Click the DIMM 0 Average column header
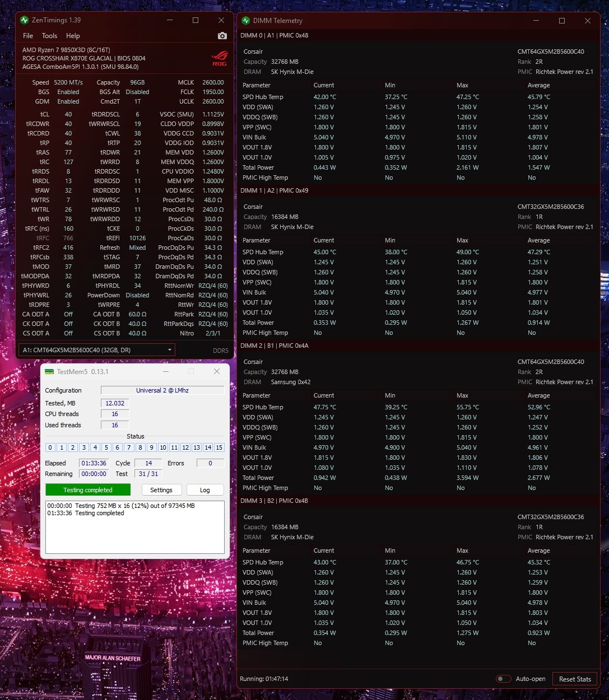The width and height of the screenshot is (609, 700). [538, 85]
